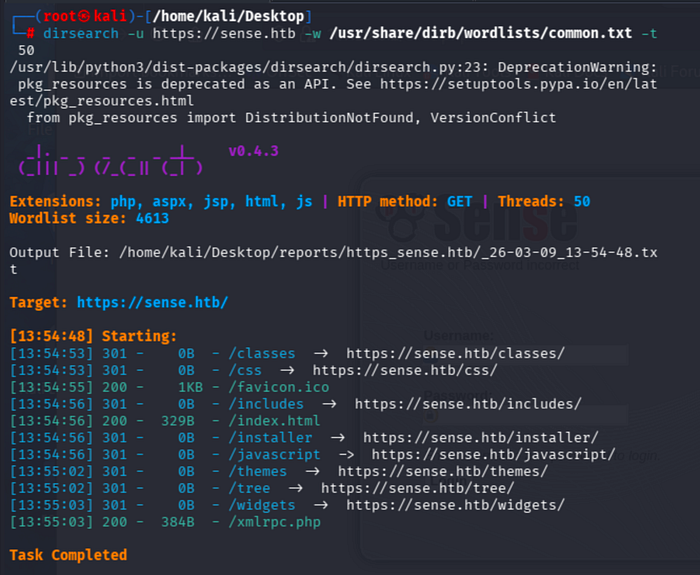Click the /includes path text
700x575 pixels.
pyautogui.click(x=266, y=404)
